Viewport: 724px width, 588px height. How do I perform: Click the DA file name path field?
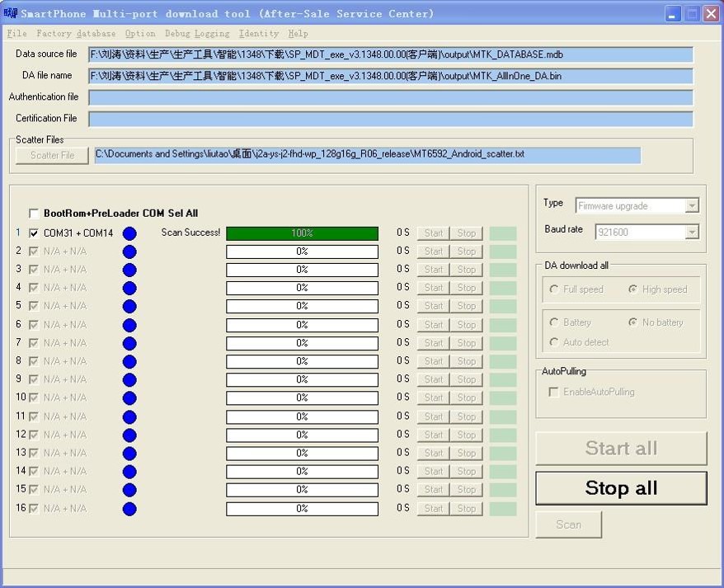[x=391, y=76]
